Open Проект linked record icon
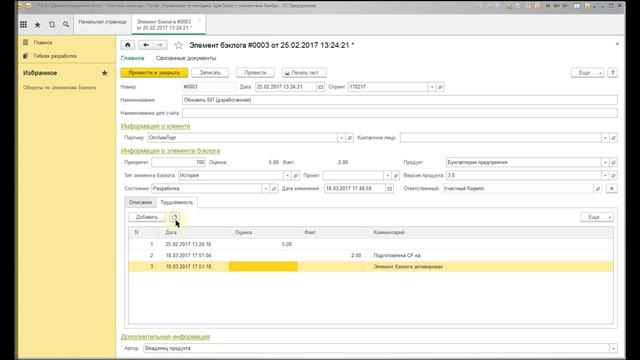This screenshot has width=640, height=360. pyautogui.click(x=396, y=176)
